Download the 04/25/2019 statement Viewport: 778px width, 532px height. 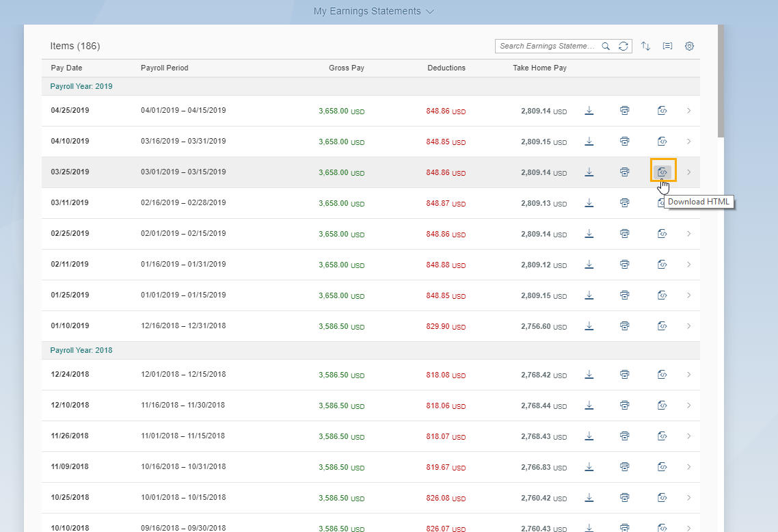(589, 111)
